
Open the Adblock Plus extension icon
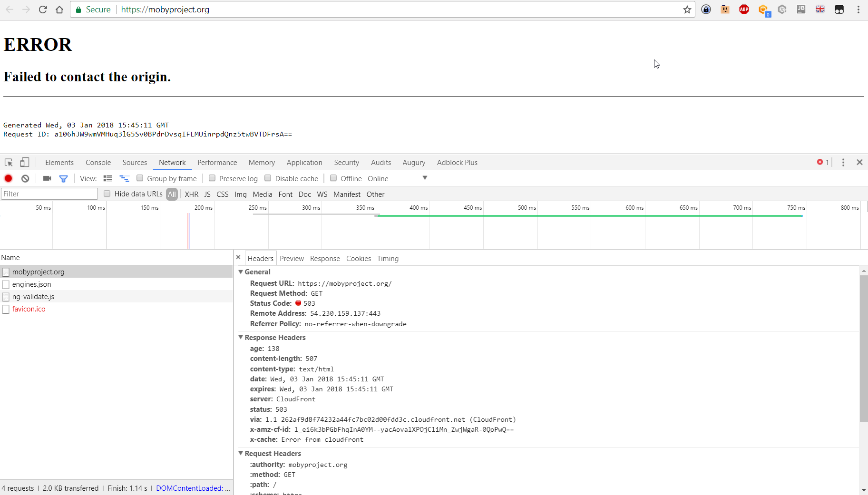click(744, 10)
